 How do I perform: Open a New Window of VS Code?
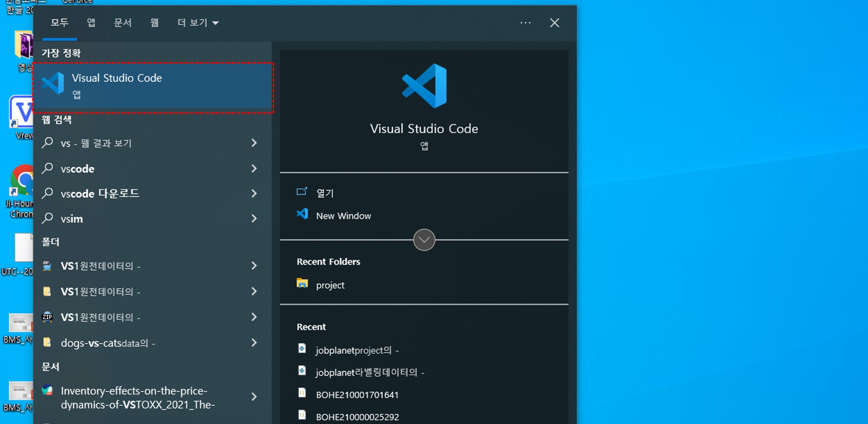point(343,215)
